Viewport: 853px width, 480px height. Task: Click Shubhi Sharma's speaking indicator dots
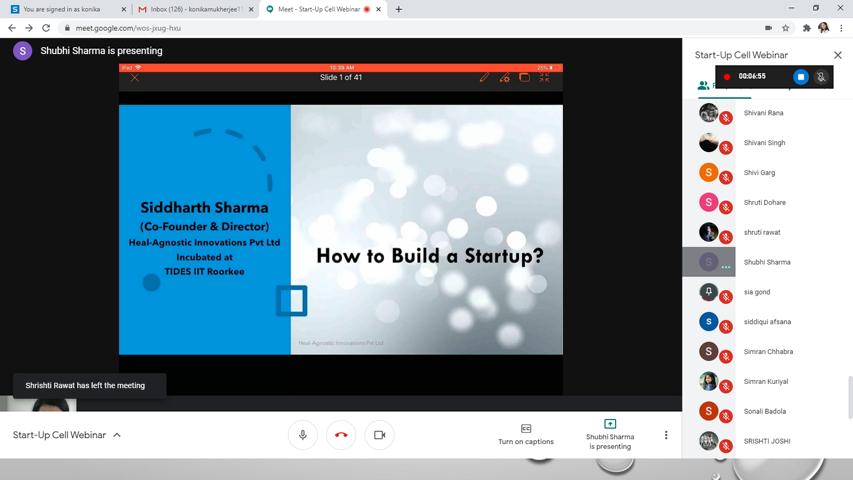pyautogui.click(x=726, y=267)
